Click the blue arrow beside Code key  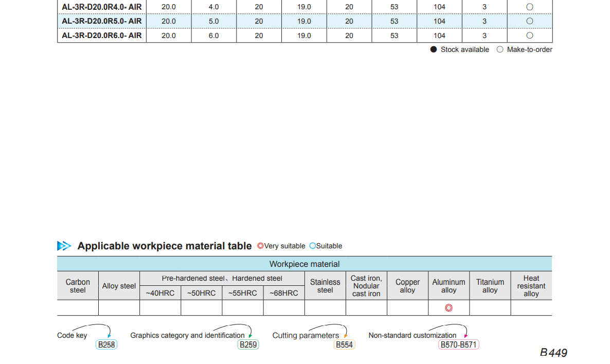[109, 336]
